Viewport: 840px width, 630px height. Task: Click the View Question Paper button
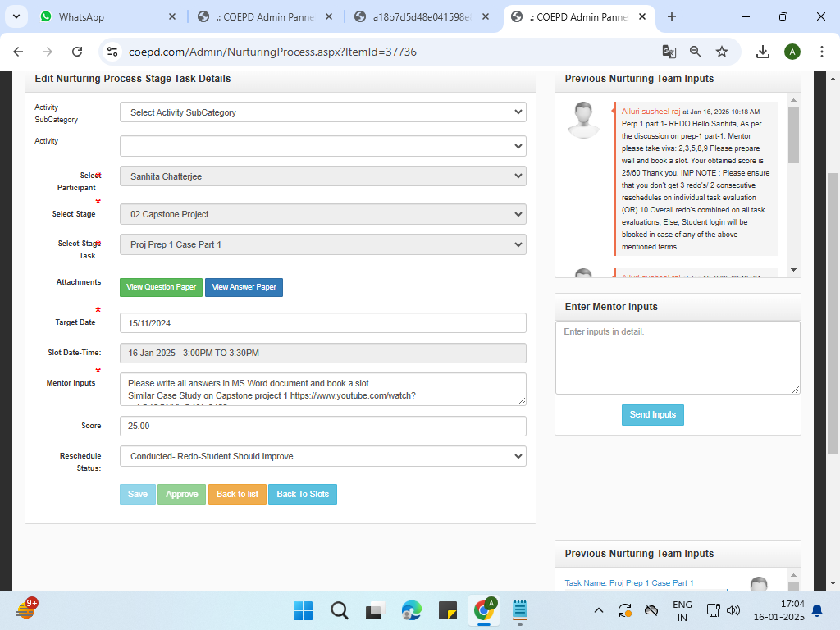(x=161, y=287)
